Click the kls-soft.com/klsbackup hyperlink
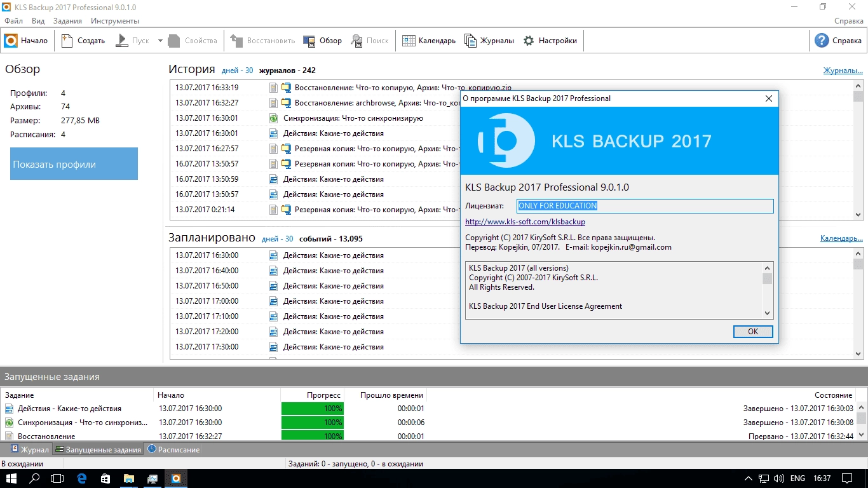 (x=525, y=222)
